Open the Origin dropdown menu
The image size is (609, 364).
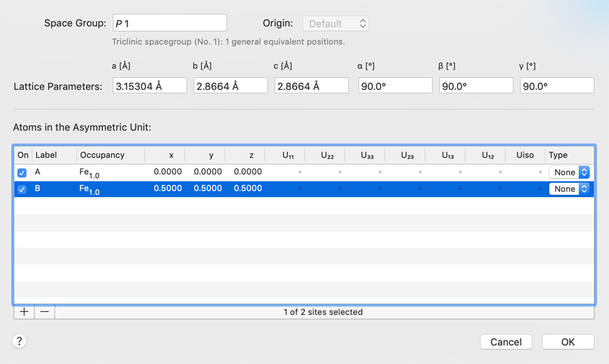[335, 23]
